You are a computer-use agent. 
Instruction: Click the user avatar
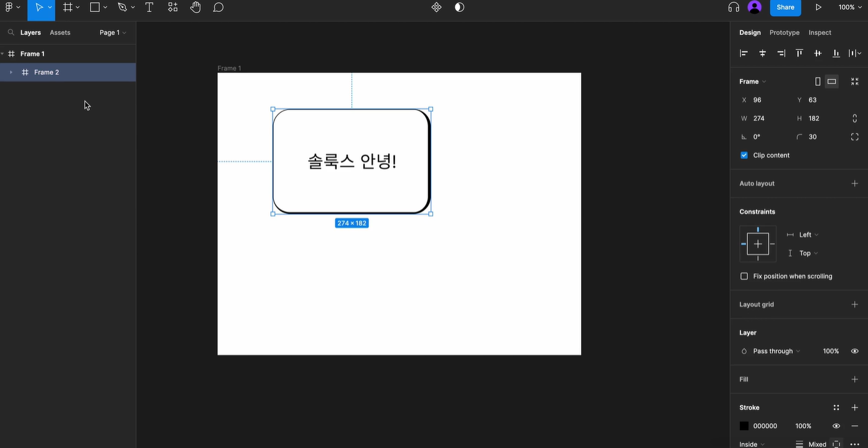coord(755,7)
